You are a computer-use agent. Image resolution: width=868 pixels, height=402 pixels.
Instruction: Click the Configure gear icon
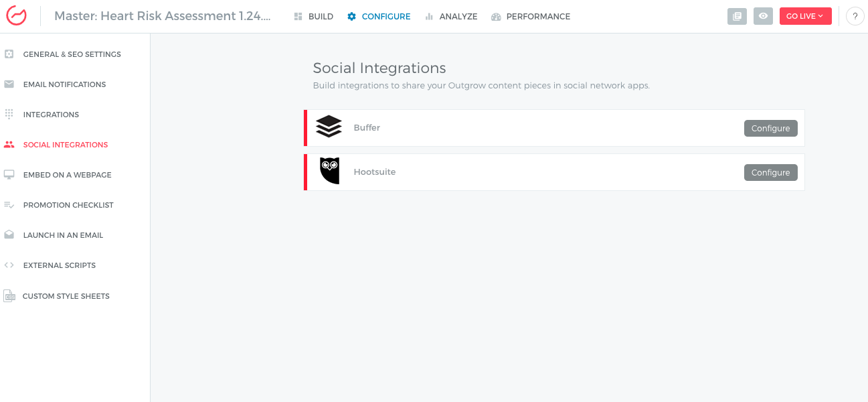point(352,17)
